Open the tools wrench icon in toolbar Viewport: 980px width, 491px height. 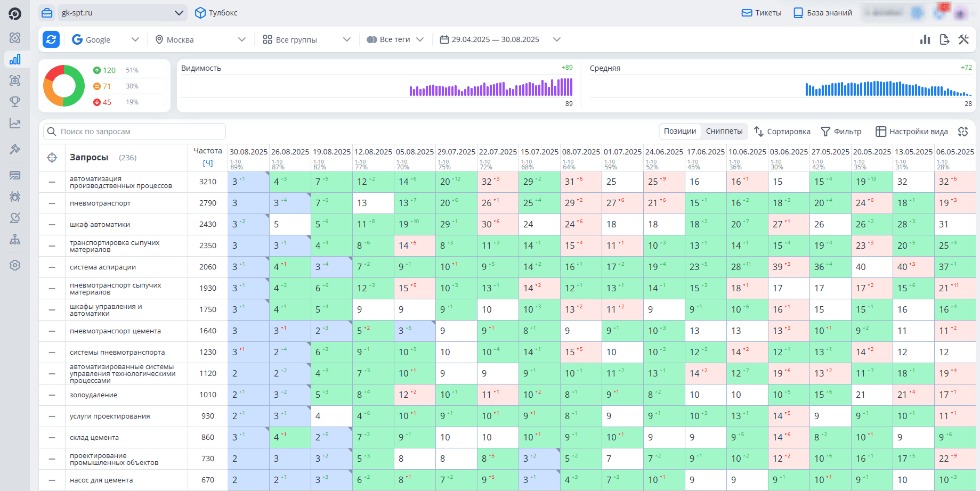point(963,39)
